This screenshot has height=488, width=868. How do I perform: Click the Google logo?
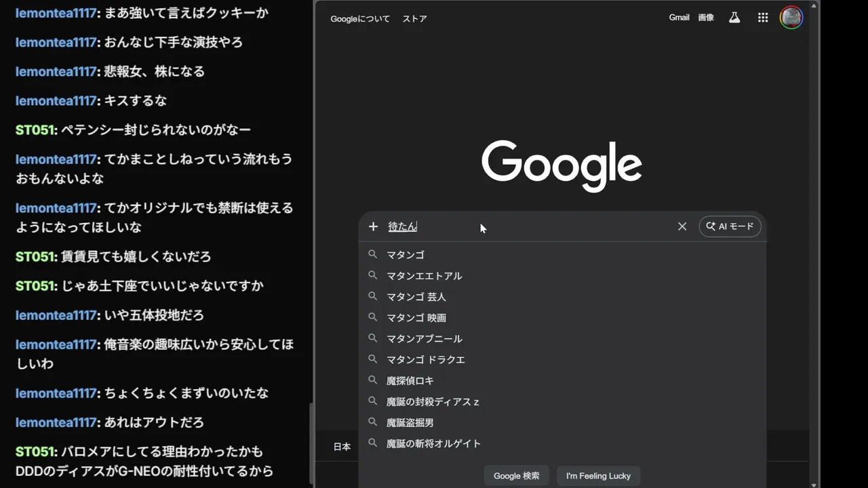tap(561, 166)
